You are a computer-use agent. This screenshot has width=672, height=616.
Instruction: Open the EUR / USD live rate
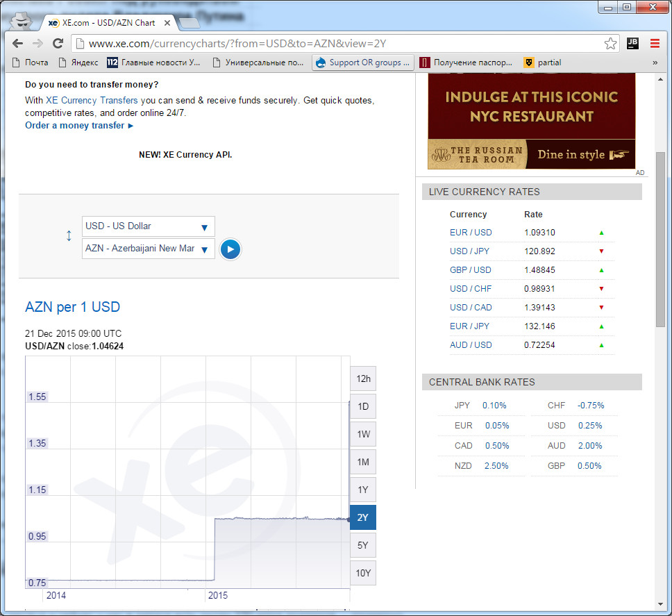(x=471, y=233)
